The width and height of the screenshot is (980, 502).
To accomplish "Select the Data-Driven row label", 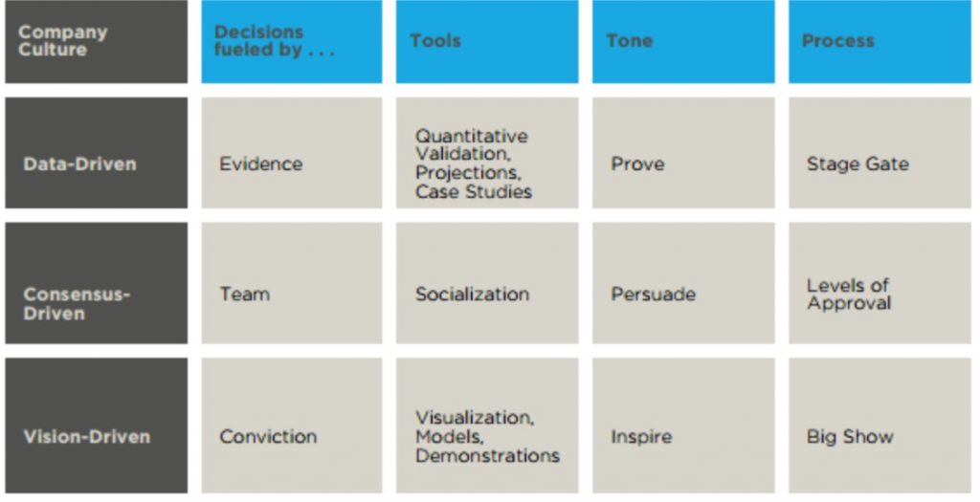I will point(97,153).
